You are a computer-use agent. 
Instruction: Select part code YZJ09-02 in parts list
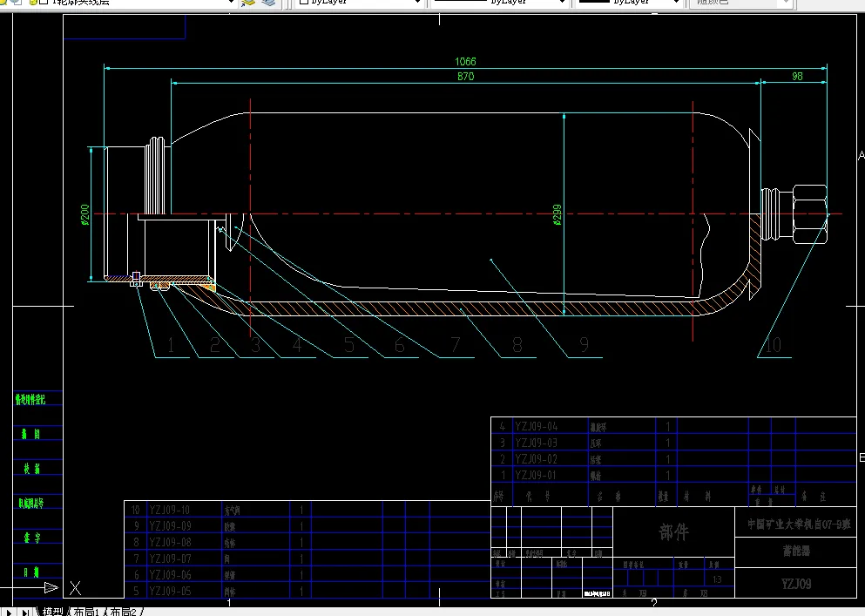tap(536, 459)
